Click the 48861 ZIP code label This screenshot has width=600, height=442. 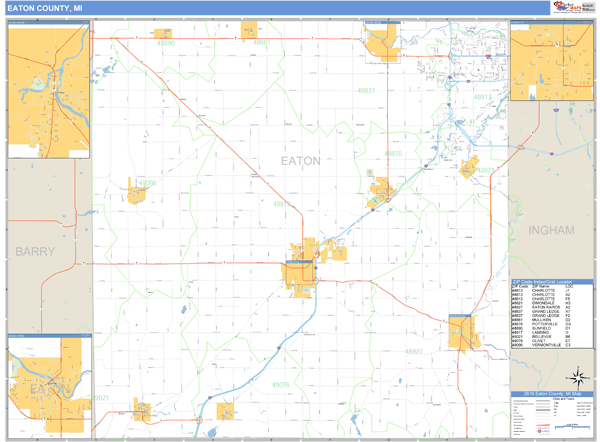[x=262, y=43]
